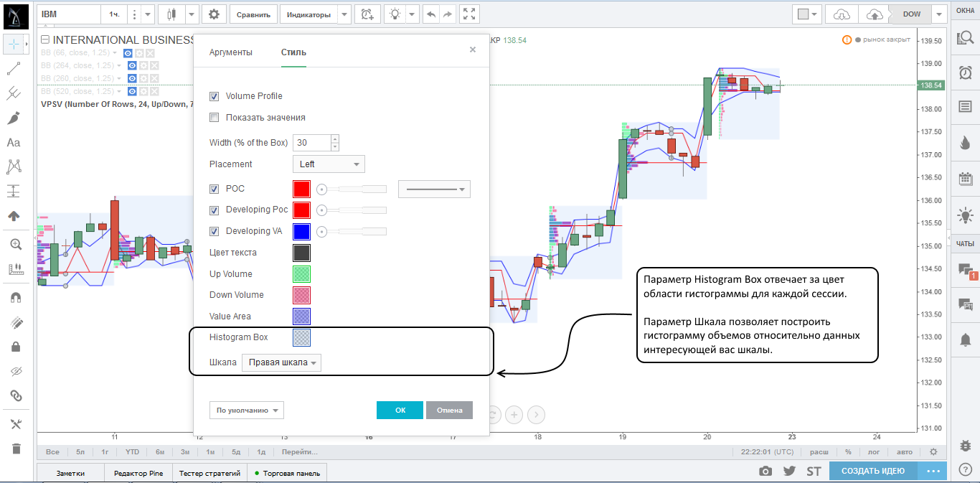
Task: Open the candle chart type dropdown arrow
Action: (192, 14)
